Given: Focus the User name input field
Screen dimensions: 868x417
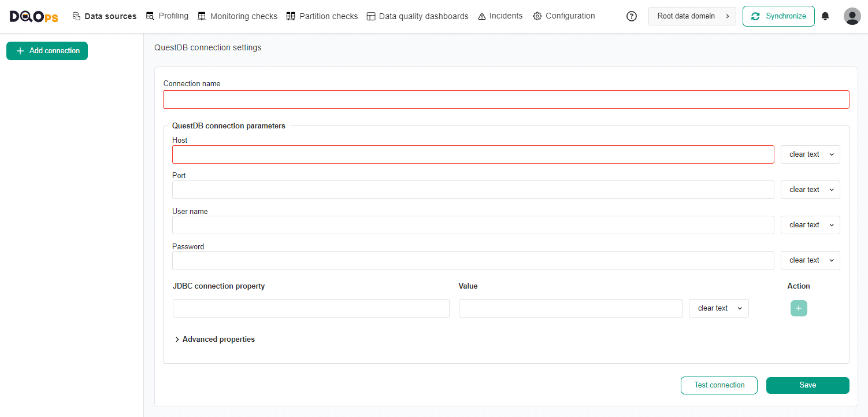Looking at the screenshot, I should 473,225.
